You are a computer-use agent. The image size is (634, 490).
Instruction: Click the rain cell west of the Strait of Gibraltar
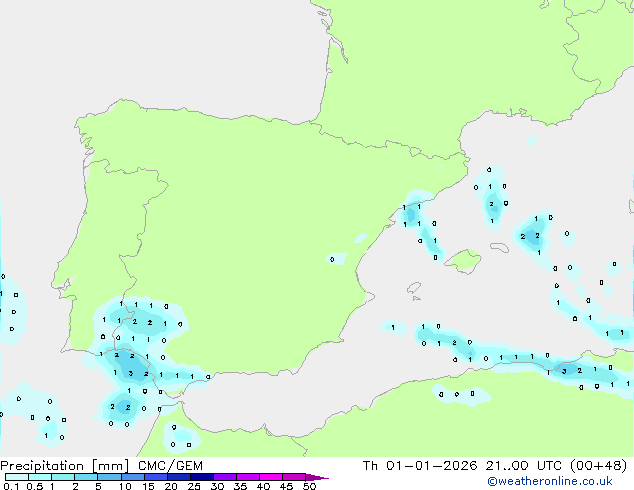tap(123, 406)
